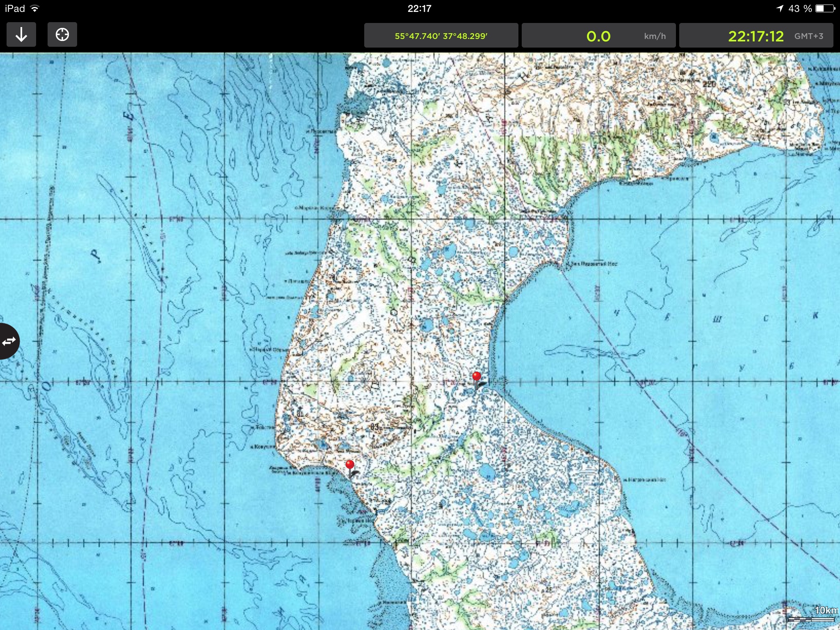Tap the battery icon in status bar
Viewport: 840px width, 630px height.
coord(824,9)
